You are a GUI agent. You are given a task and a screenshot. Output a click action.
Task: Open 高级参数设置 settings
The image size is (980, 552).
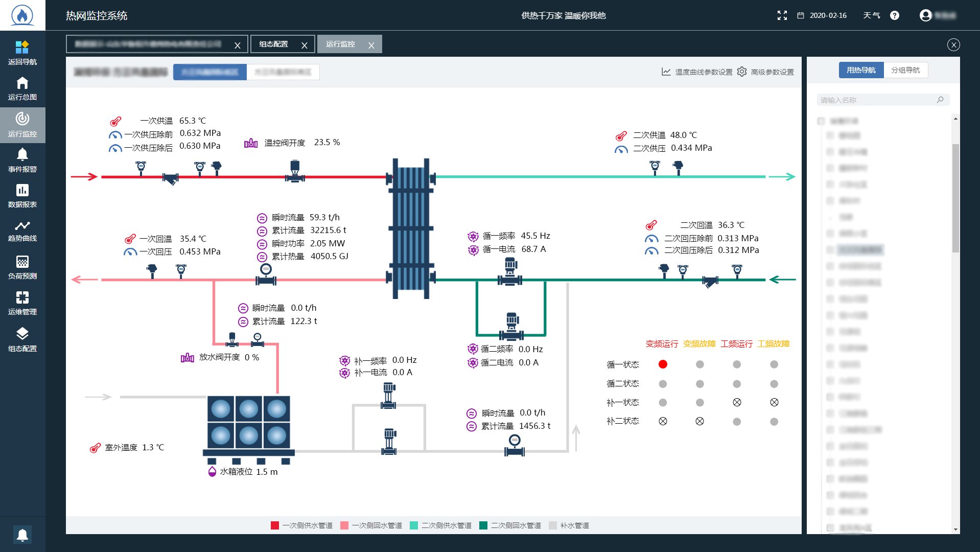coord(765,72)
